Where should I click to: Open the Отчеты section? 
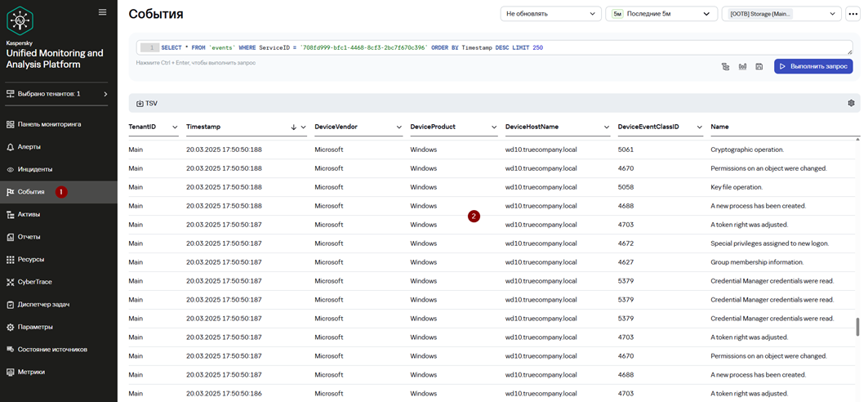[x=59, y=237]
